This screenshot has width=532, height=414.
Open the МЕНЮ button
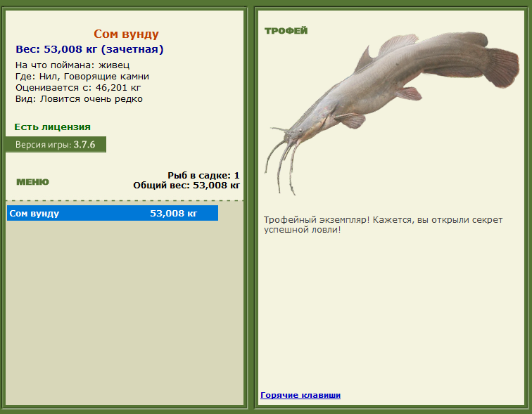(x=32, y=182)
